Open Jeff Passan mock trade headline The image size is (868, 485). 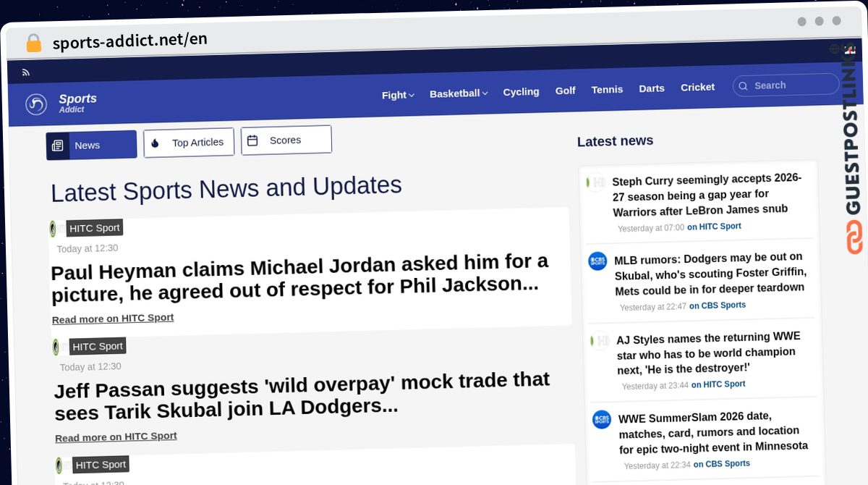tap(302, 396)
